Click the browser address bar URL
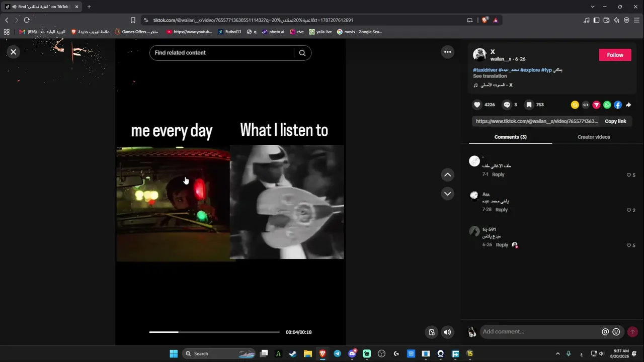 click(253, 20)
